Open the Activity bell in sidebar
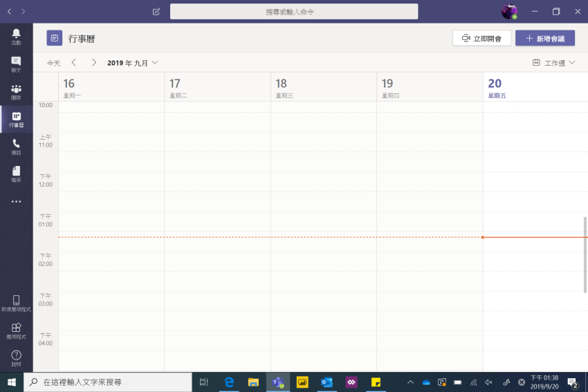588x392 pixels. click(x=16, y=37)
